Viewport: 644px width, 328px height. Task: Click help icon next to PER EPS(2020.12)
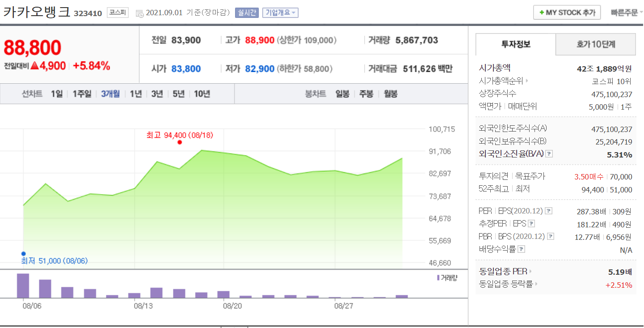[548, 211]
